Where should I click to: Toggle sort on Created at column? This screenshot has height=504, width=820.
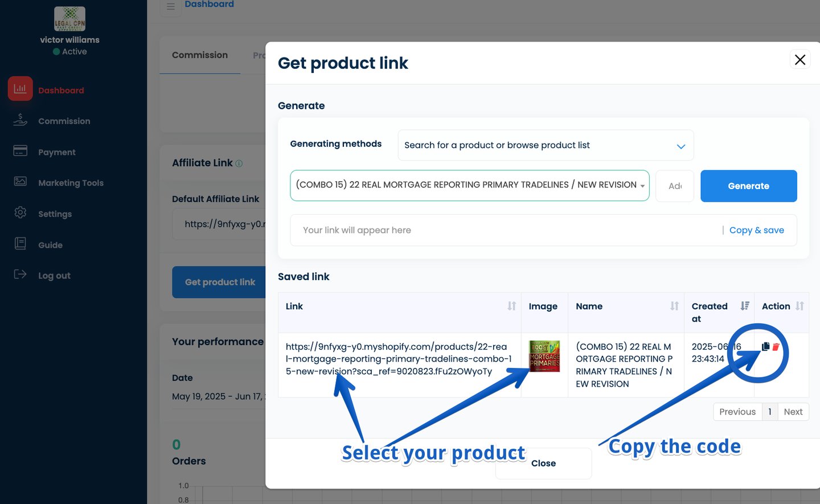click(744, 306)
